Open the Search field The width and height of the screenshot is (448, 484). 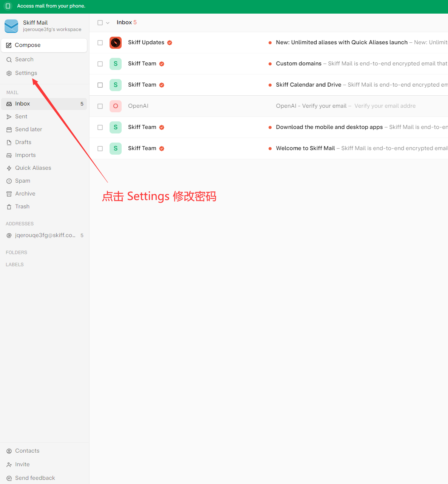coord(44,60)
